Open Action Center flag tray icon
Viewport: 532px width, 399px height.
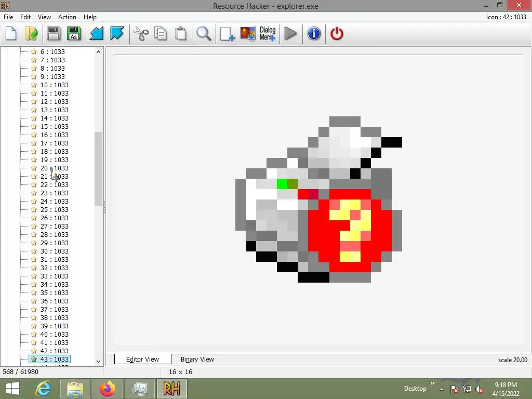(x=455, y=389)
